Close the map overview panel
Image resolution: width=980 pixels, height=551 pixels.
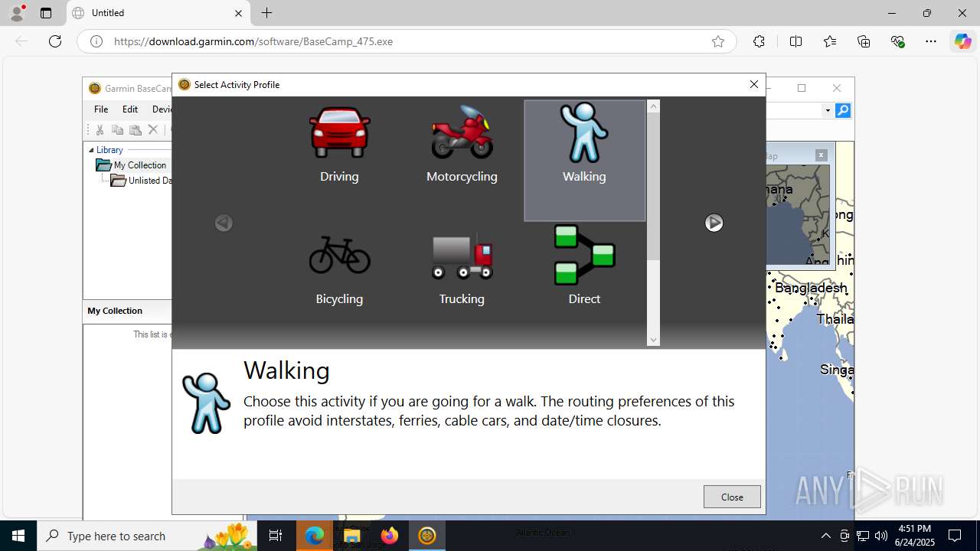point(821,155)
